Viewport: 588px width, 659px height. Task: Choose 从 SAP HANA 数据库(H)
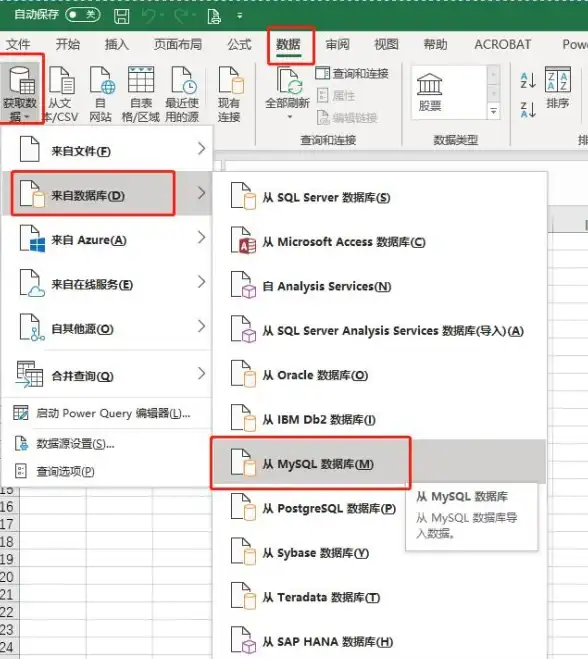[380, 642]
